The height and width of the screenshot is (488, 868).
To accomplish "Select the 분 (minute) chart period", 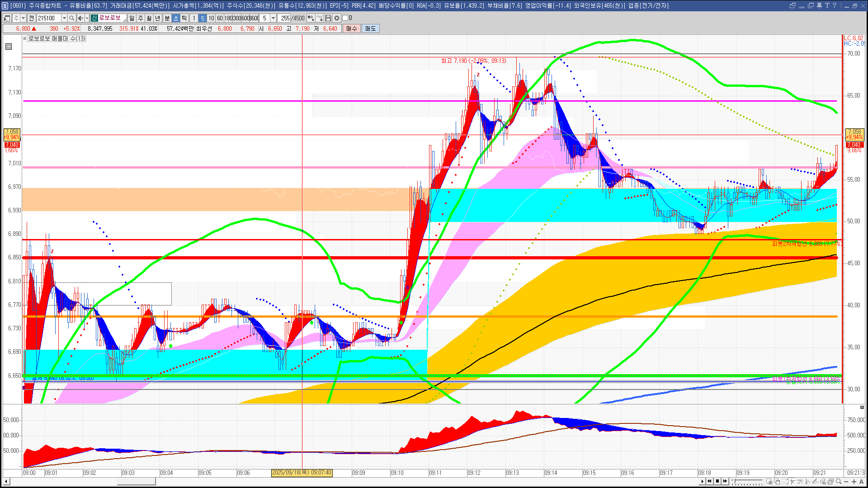I will [x=167, y=18].
